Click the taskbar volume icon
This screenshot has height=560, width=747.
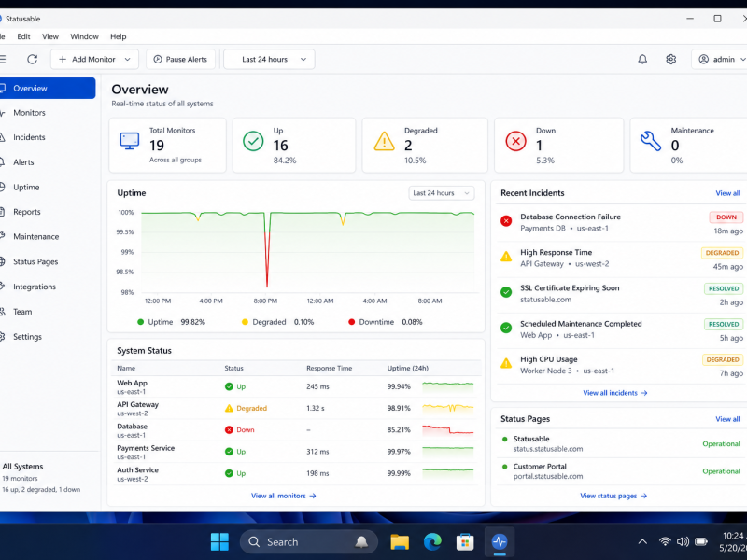point(683,542)
